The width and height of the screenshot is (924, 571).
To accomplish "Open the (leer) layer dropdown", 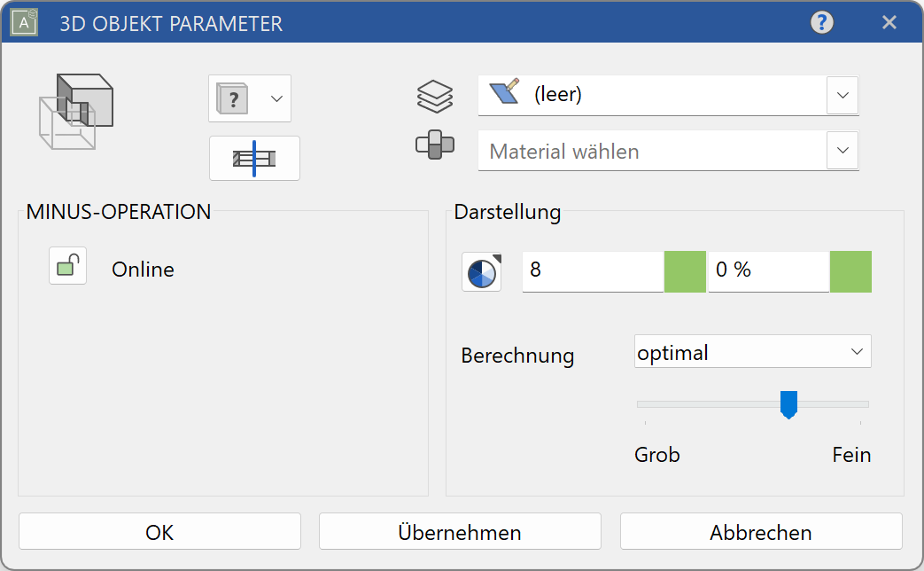I will (x=842, y=95).
